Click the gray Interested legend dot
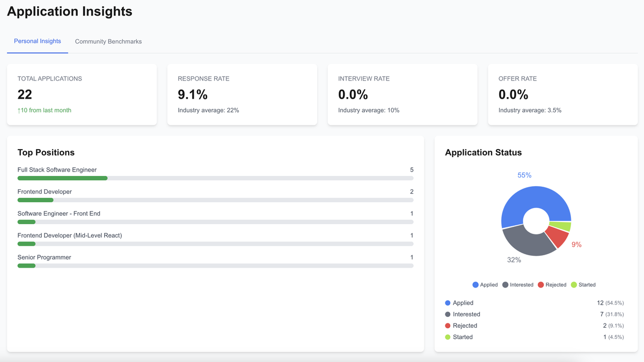The image size is (644, 362). pos(505,284)
